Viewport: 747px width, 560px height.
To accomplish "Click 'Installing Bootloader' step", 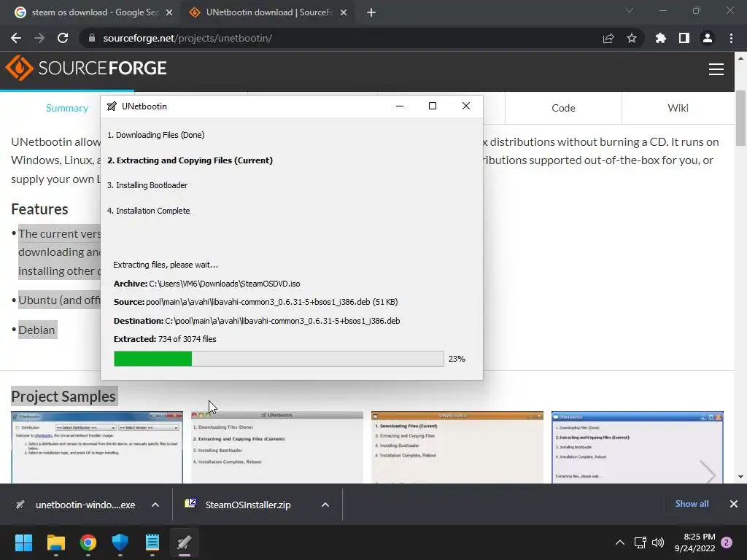I will click(x=147, y=185).
